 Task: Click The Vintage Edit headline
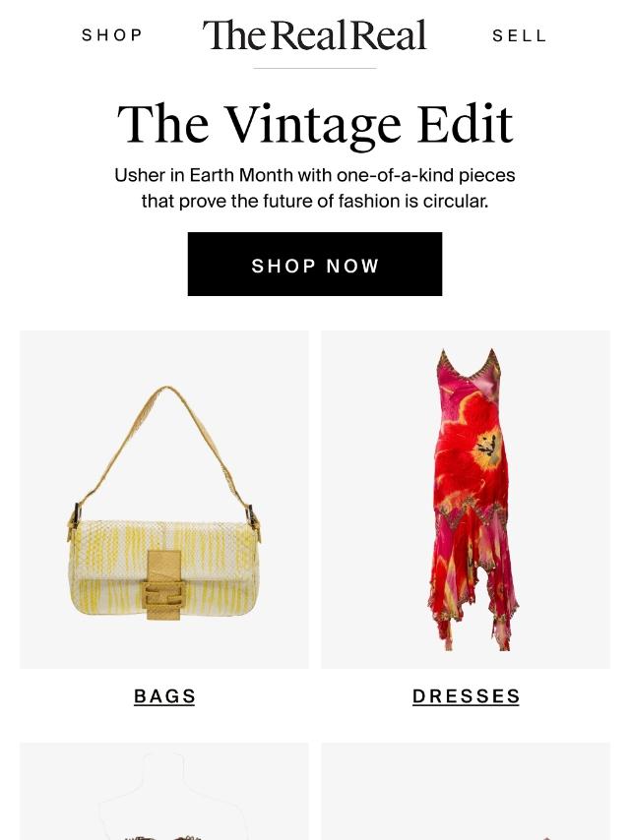[315, 124]
